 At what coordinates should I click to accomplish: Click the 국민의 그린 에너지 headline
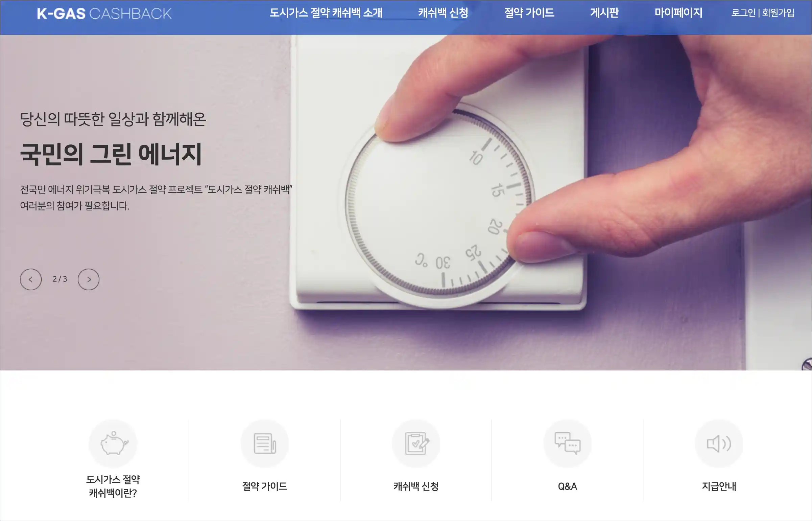(x=111, y=154)
